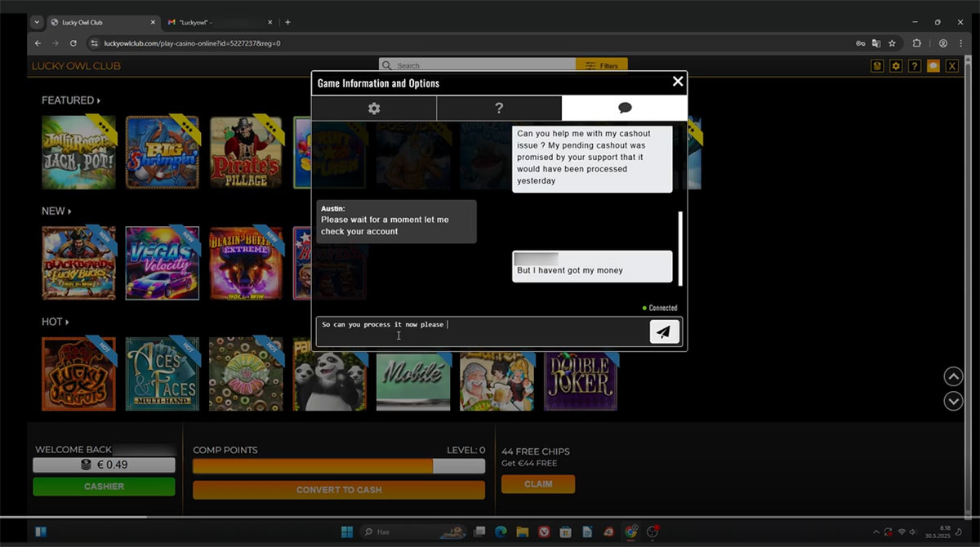Screen dimensions: 980x547
Task: Open Vegas Velocity game thumbnail
Action: tap(163, 263)
